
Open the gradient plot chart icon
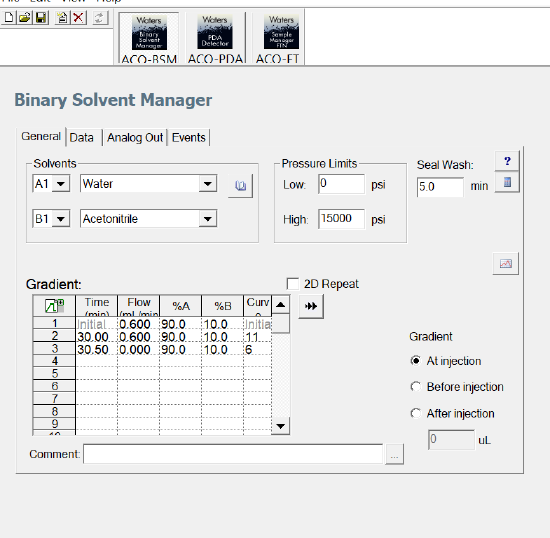pyautogui.click(x=505, y=263)
